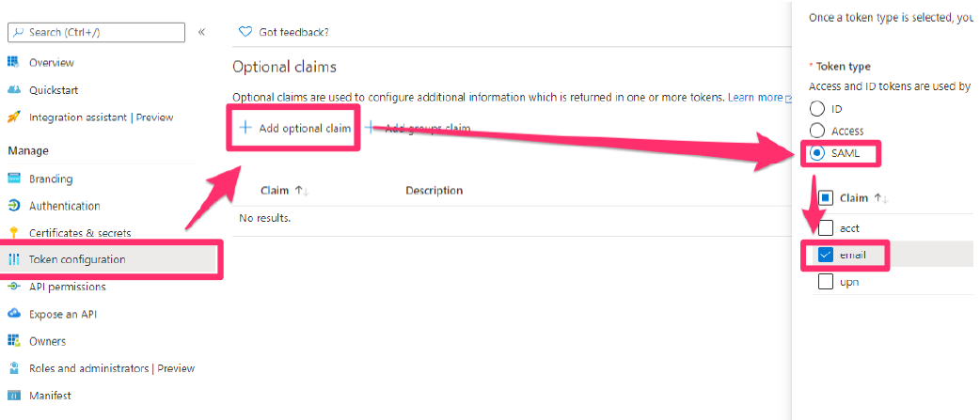
Task: Open API permissions menu item
Action: click(68, 287)
